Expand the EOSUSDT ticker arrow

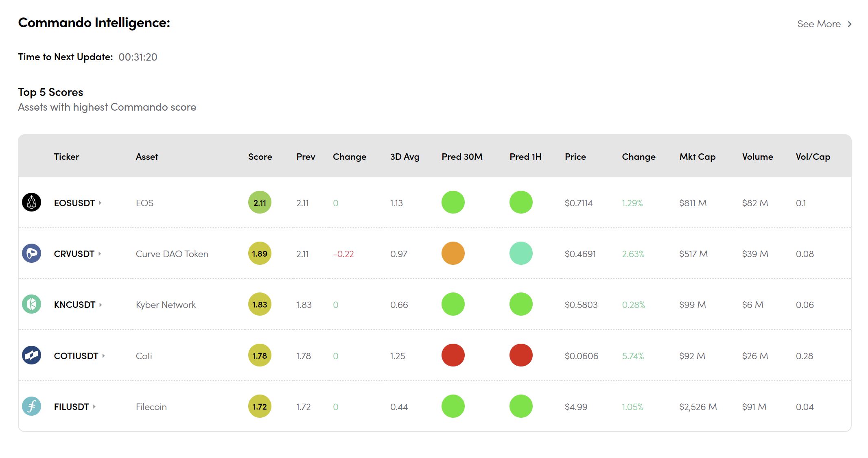click(x=100, y=203)
